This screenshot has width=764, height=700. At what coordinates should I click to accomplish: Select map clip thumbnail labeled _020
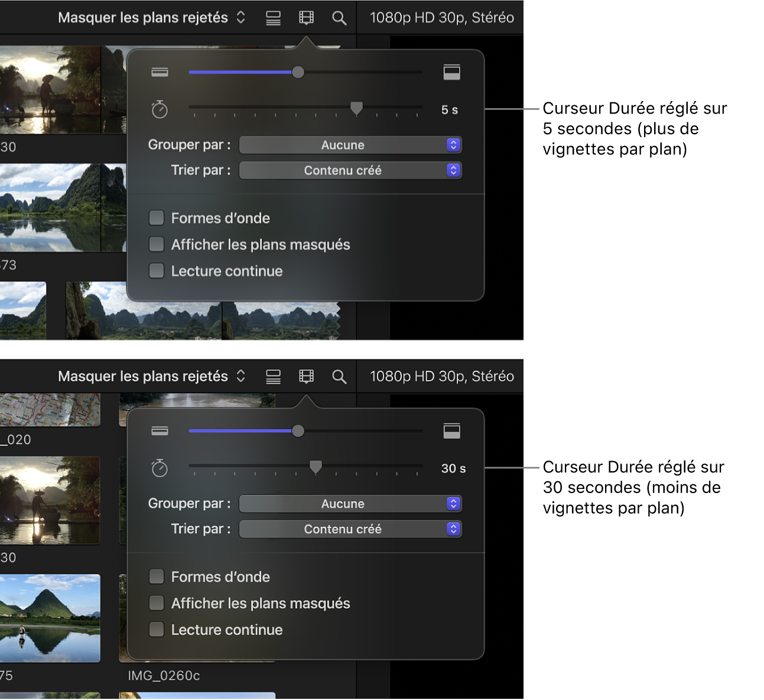[50, 410]
